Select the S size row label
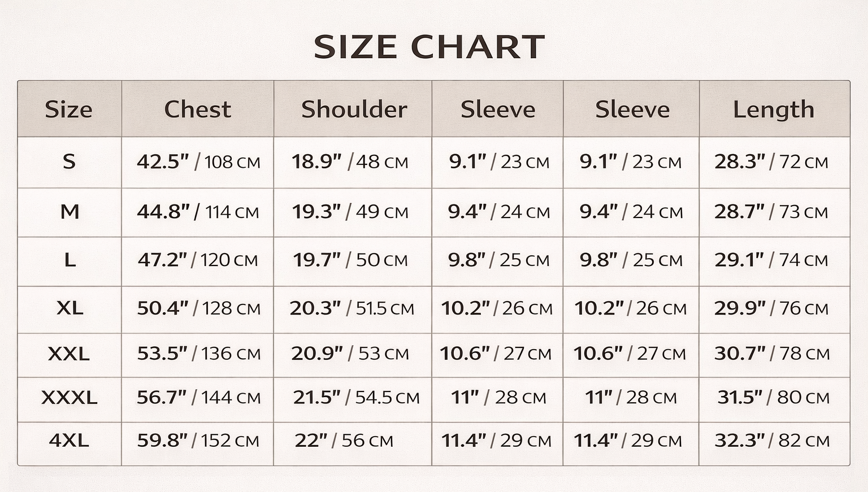Screen dimensions: 868x492 coord(69,162)
